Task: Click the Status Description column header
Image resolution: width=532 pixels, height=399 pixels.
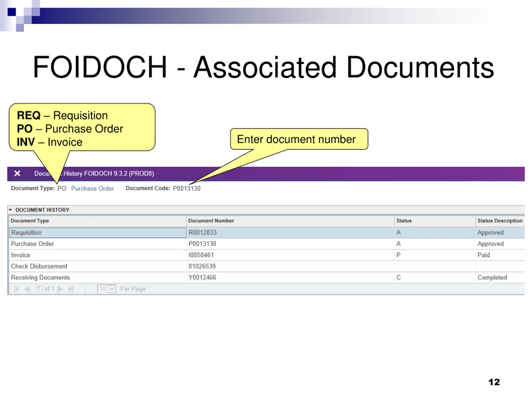Action: 500,221
